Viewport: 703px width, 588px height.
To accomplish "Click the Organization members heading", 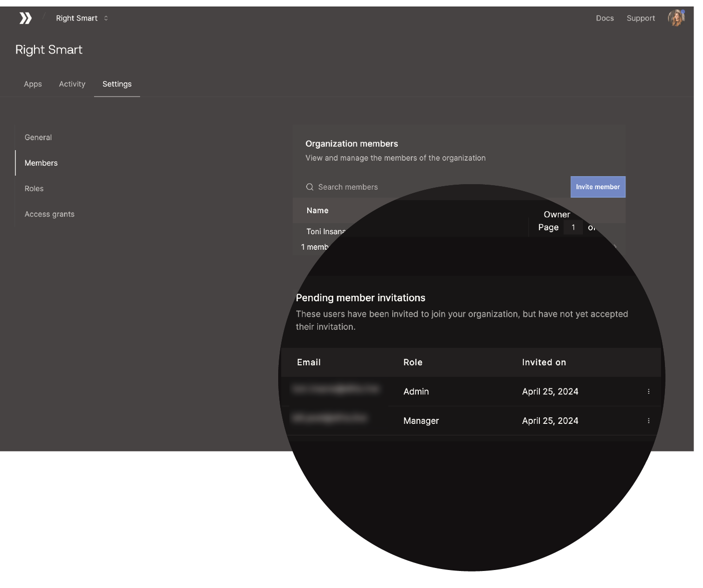I will click(352, 144).
